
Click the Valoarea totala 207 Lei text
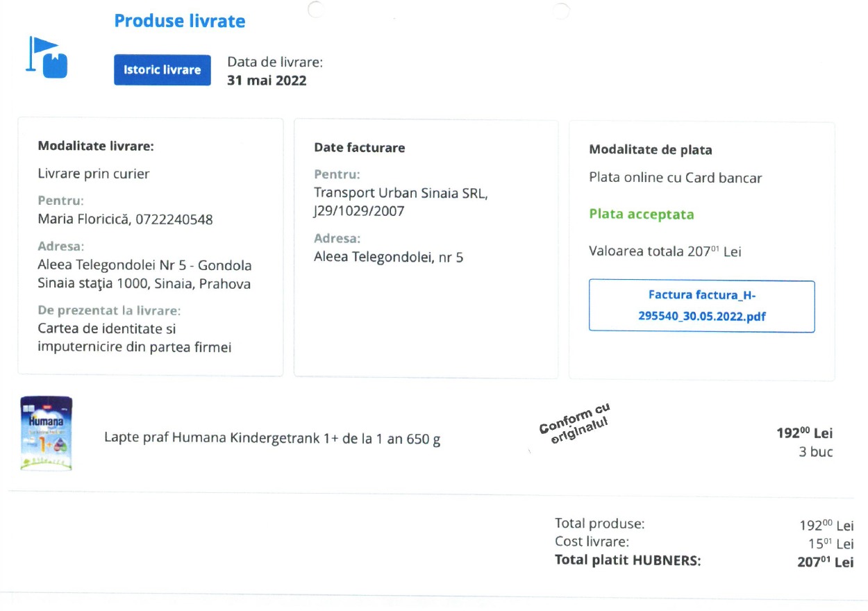point(665,251)
